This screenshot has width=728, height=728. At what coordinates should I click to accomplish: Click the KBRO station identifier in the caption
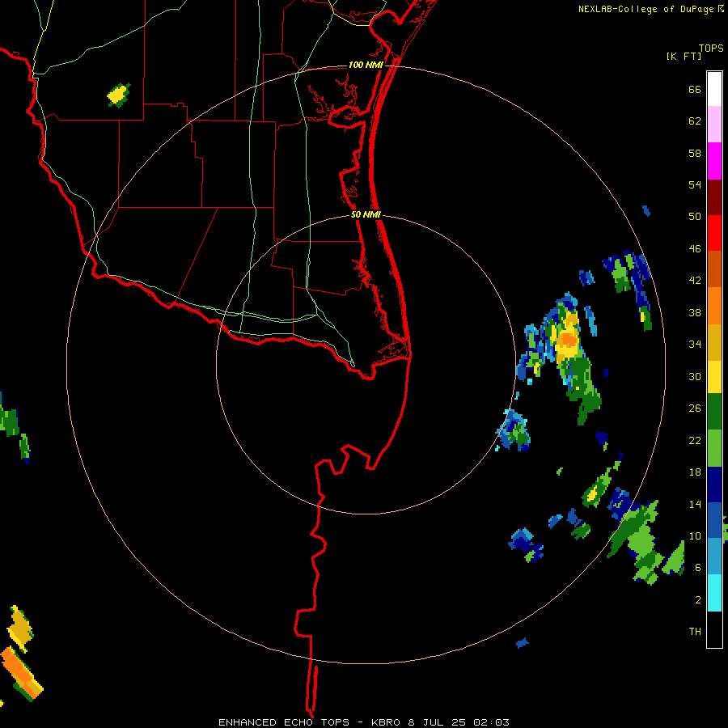coord(387,722)
